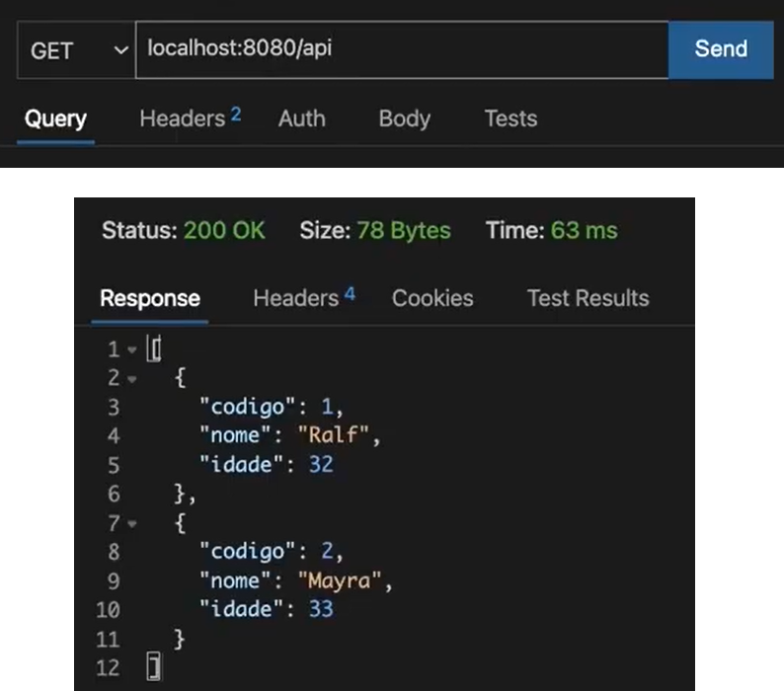784x691 pixels.
Task: Open the GET method dropdown
Action: point(74,50)
